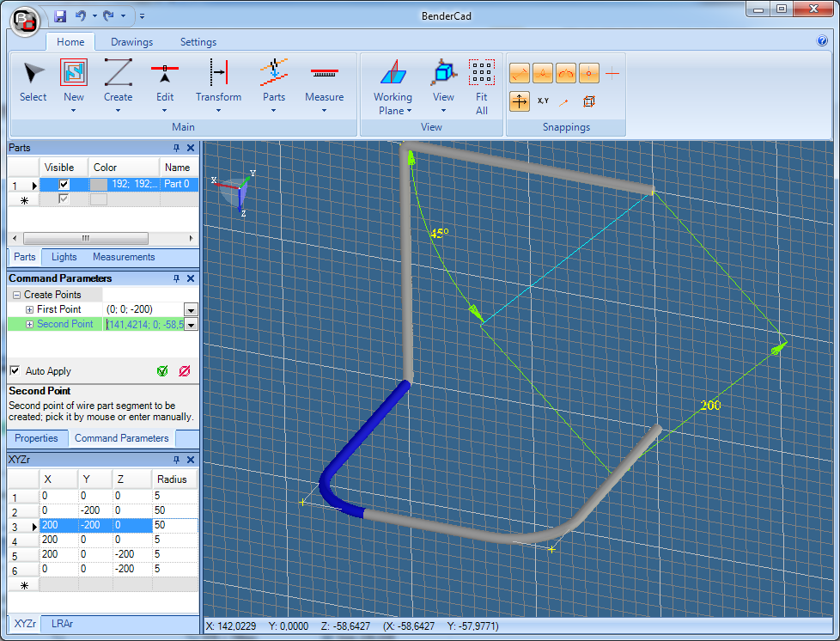Switch to the Lights tab
840x641 pixels.
[64, 257]
